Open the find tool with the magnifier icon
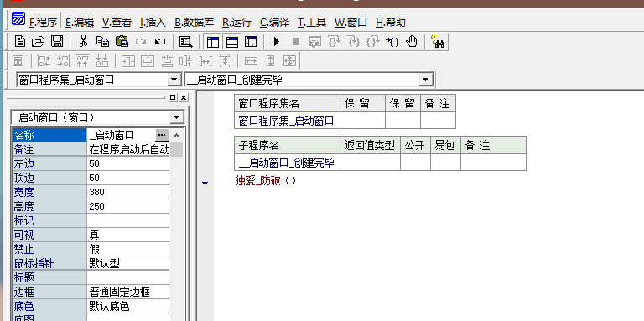 click(x=186, y=41)
